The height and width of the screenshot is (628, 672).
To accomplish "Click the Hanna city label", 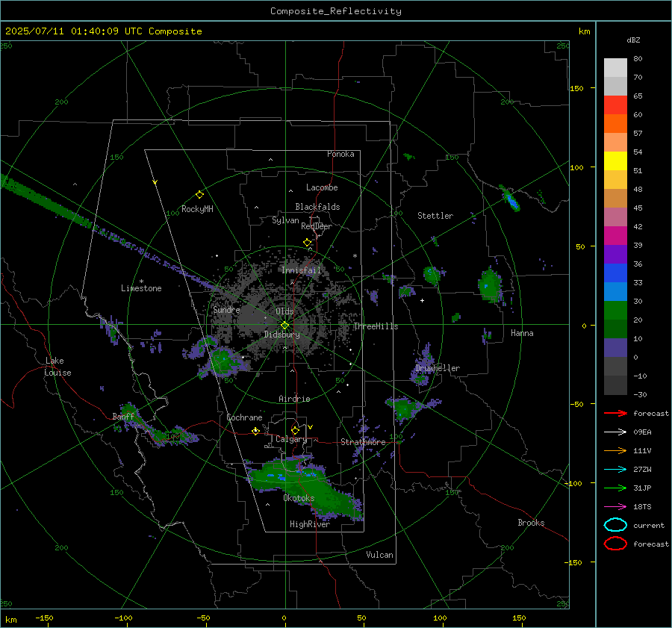I will point(522,333).
